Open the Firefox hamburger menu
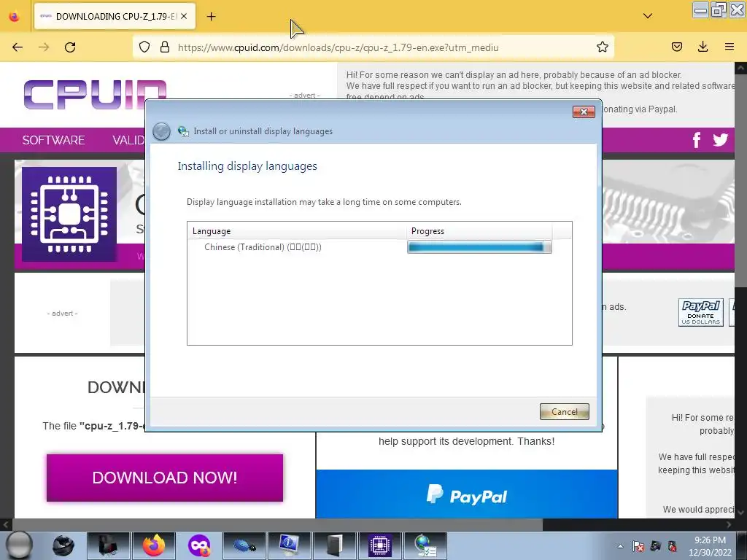 pos(729,47)
